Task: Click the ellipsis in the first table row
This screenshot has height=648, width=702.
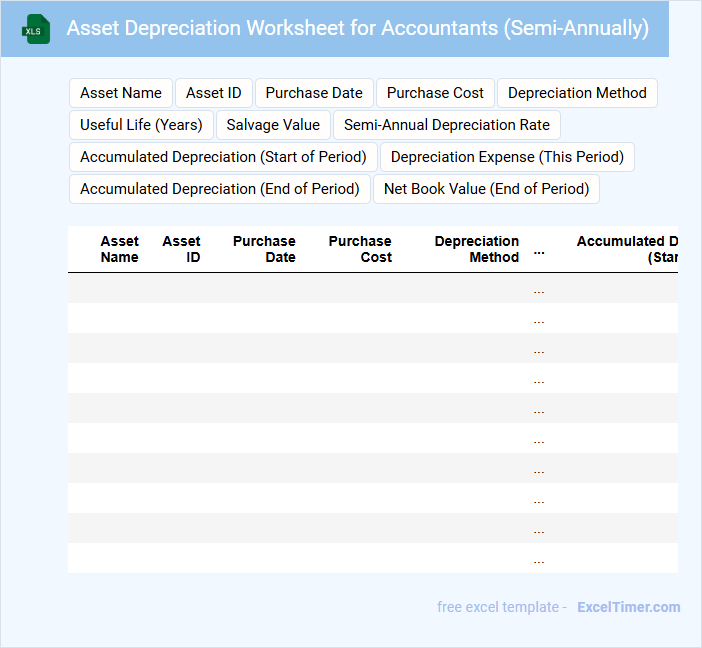Action: [539, 289]
